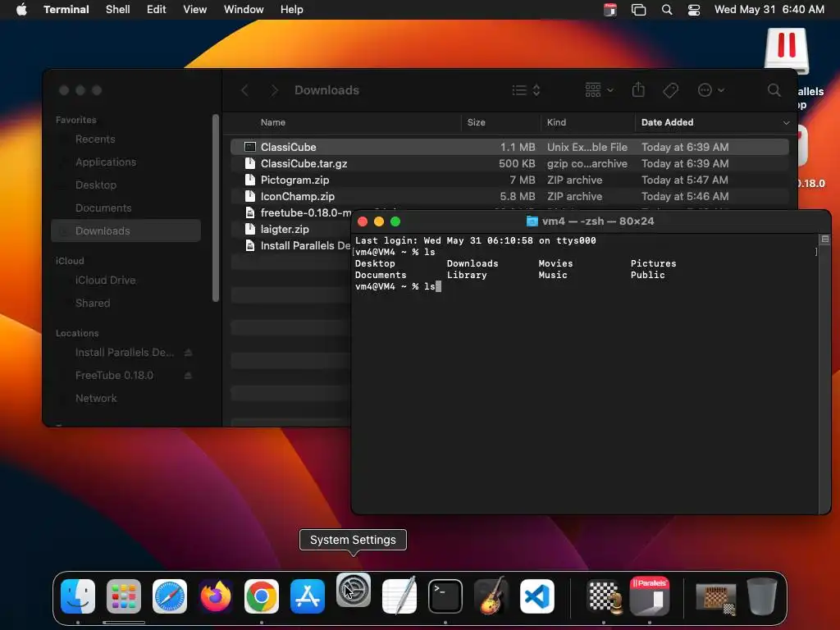The image size is (840, 630).
Task: Open the Help menu
Action: pyautogui.click(x=292, y=10)
